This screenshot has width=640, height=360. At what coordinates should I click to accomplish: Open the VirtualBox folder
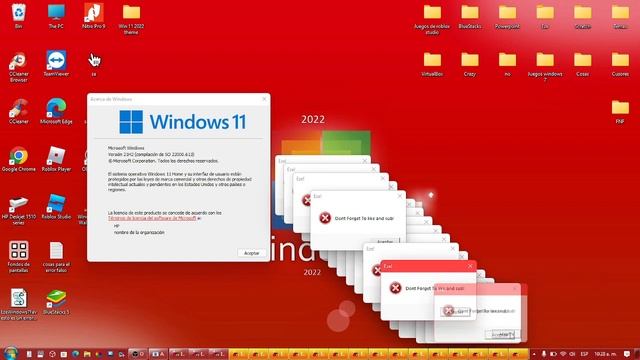click(x=432, y=64)
